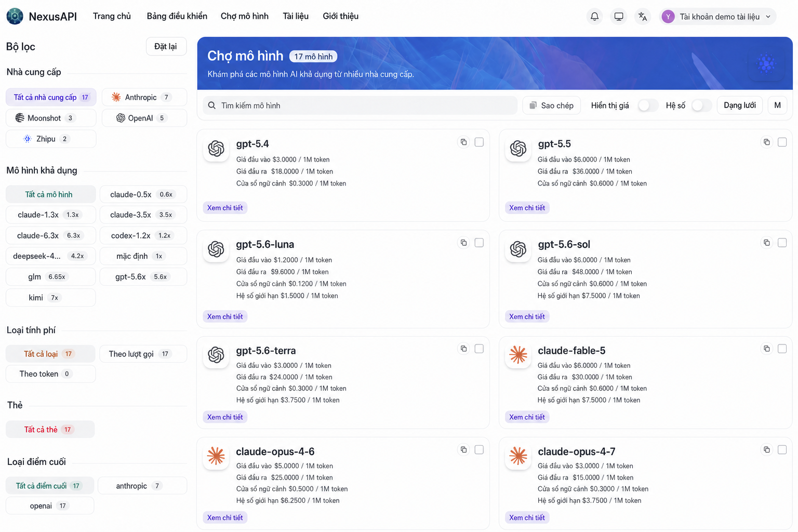Image resolution: width=798 pixels, height=532 pixels.
Task: Open the language translate icon
Action: pyautogui.click(x=643, y=17)
